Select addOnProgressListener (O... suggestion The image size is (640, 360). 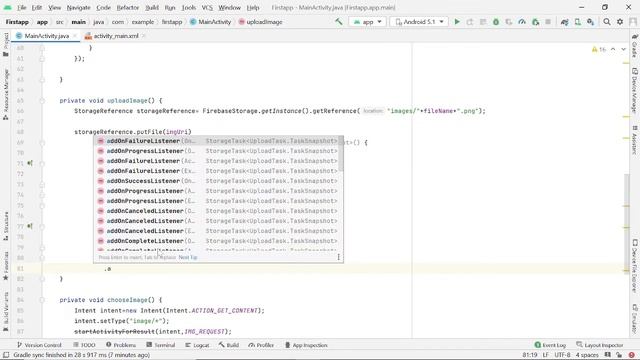pos(218,151)
